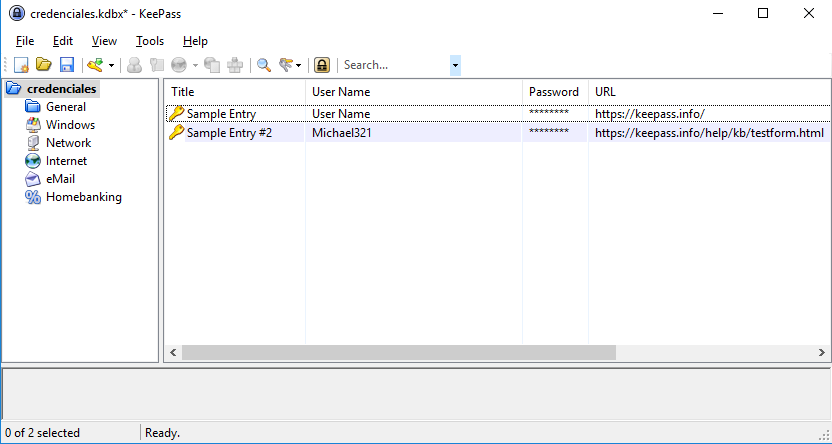Open the Find magnifier tool
The width and height of the screenshot is (832, 444).
pyautogui.click(x=264, y=65)
